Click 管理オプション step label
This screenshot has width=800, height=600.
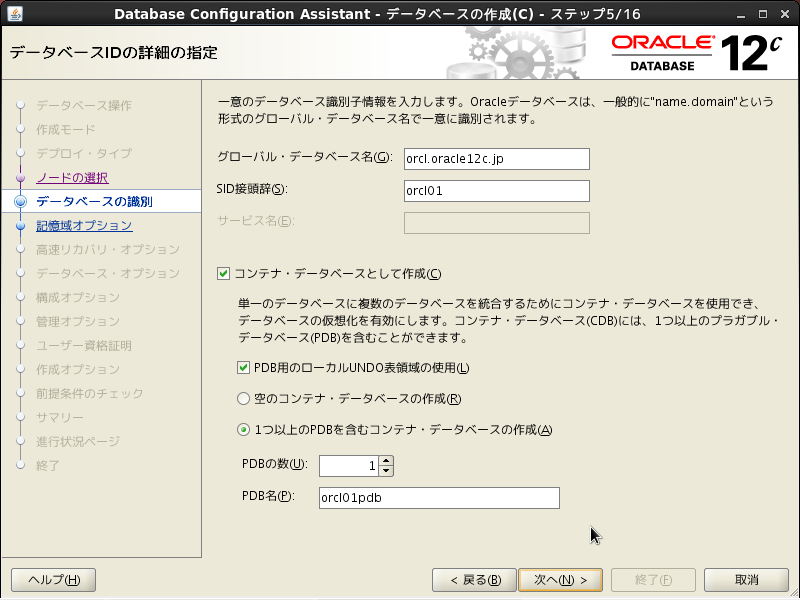tap(78, 321)
